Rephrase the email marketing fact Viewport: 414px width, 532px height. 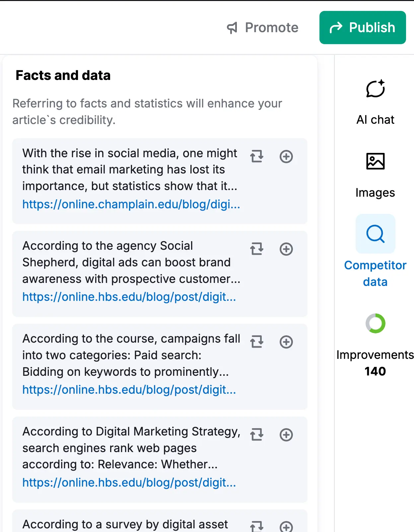click(257, 156)
